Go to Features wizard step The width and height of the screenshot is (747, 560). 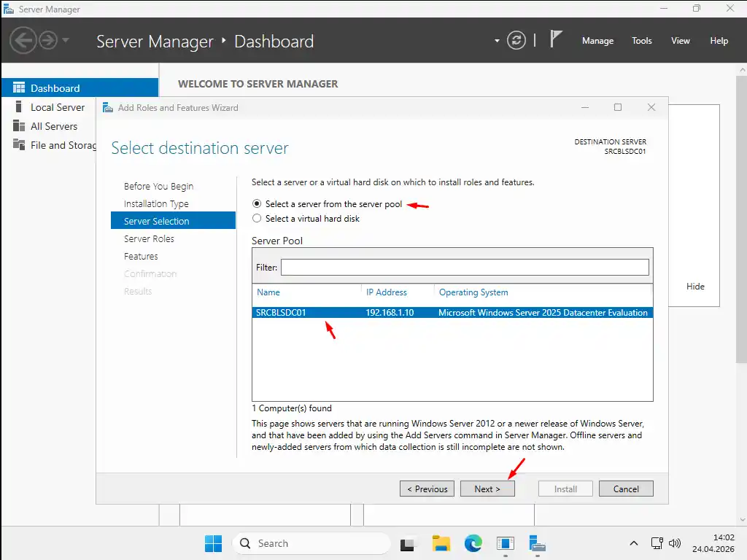coord(141,256)
